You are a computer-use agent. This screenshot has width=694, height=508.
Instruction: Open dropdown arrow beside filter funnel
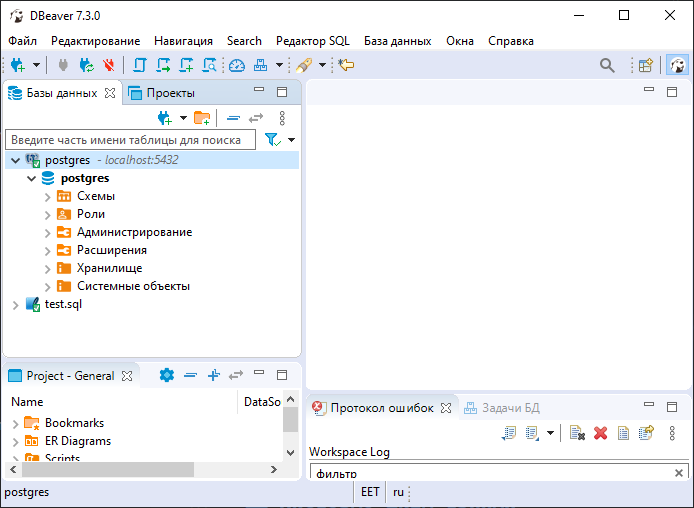click(291, 140)
